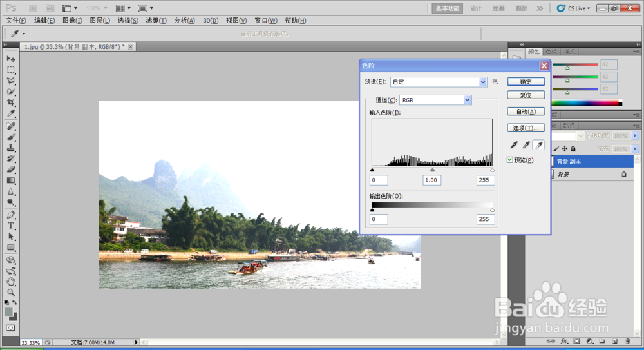Switch to the Styles tab

[569, 52]
